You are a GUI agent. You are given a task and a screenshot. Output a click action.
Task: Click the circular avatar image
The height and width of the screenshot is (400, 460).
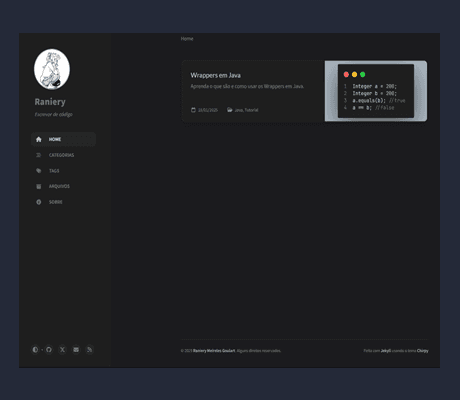[52, 69]
